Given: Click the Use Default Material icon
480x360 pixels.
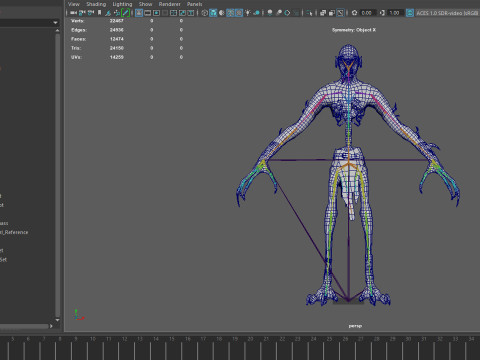Looking at the screenshot, I should coord(222,13).
